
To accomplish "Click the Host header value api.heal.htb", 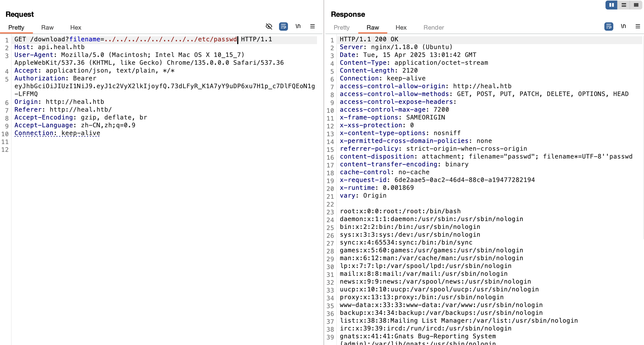I will click(61, 47).
